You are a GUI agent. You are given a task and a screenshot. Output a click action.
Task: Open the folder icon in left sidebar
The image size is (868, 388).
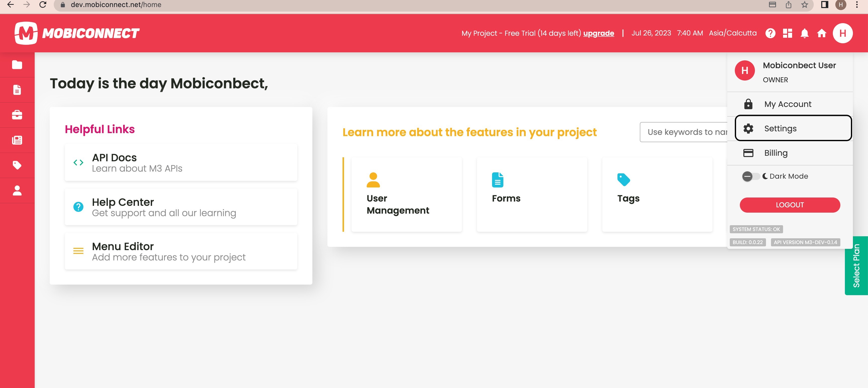pos(17,64)
